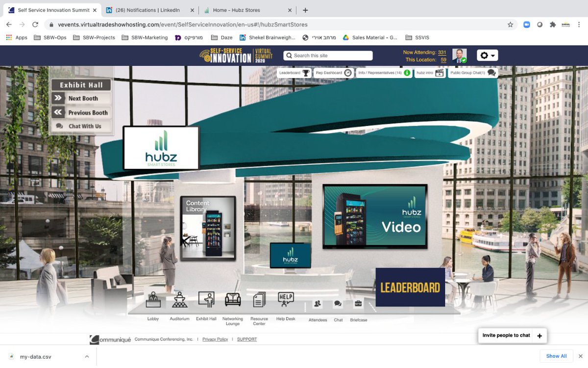
Task: Click the Self-Service Innovation Summit logo
Action: click(x=236, y=55)
